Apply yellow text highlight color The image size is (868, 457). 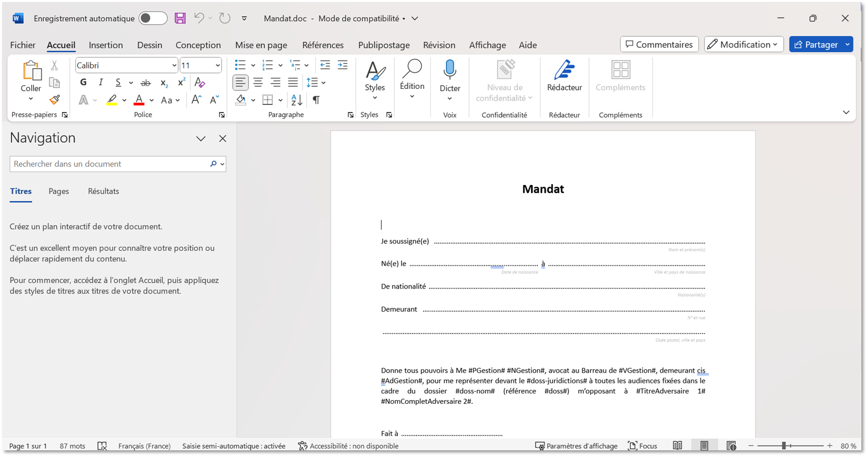click(112, 100)
